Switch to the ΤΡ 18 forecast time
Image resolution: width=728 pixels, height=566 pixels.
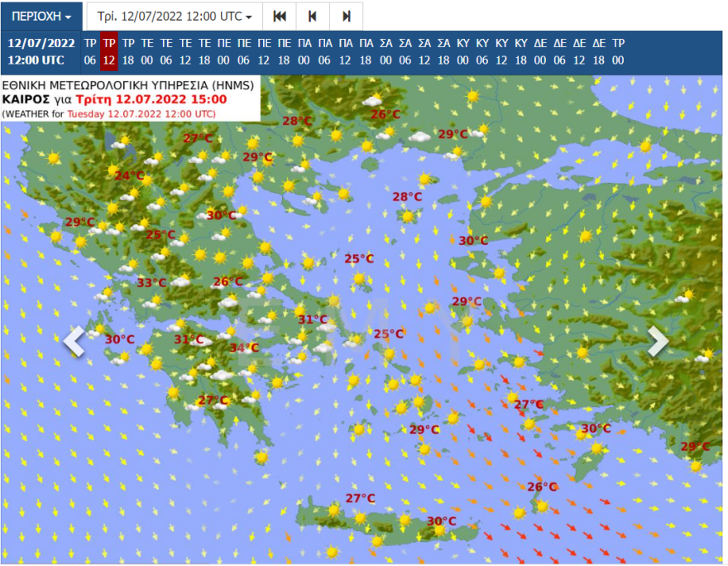[128, 51]
